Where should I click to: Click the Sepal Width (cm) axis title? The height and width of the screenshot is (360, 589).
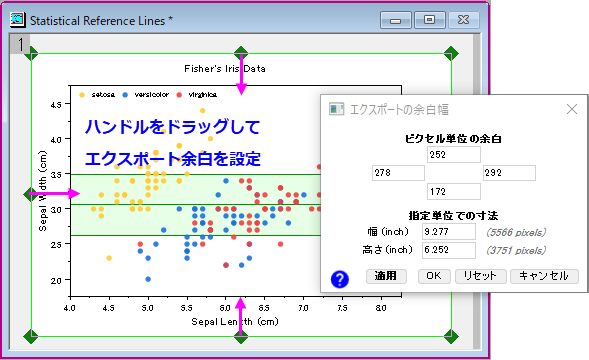click(43, 191)
